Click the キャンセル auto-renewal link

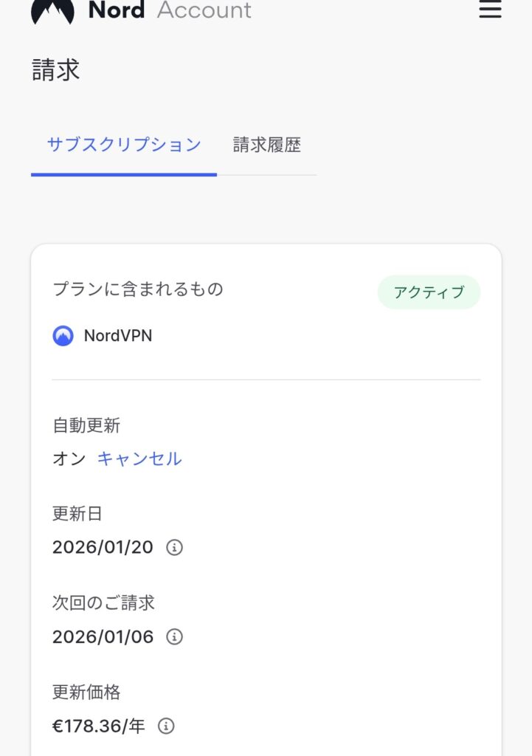tap(139, 459)
